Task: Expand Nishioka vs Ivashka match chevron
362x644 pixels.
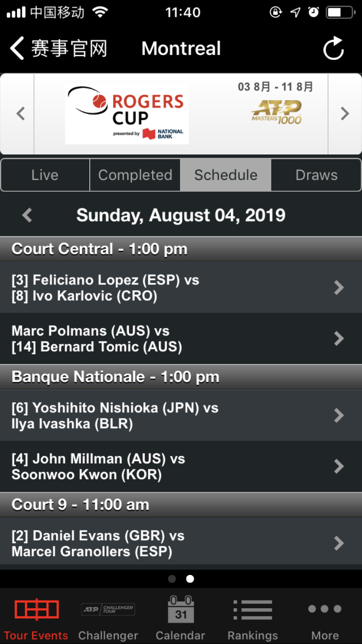Action: click(339, 416)
